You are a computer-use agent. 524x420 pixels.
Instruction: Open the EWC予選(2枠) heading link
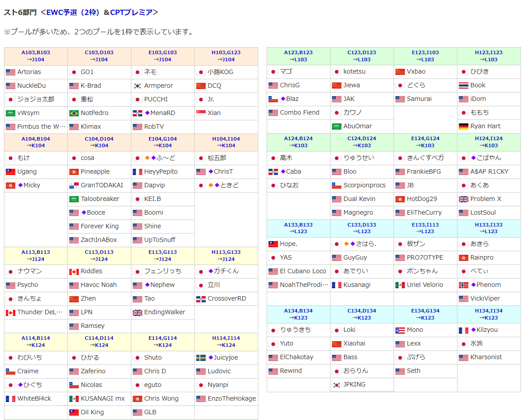pyautogui.click(x=73, y=12)
